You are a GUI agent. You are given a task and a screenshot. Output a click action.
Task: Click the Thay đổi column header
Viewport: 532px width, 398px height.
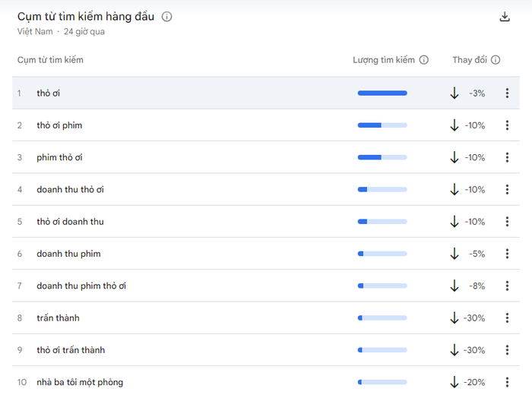(x=470, y=60)
